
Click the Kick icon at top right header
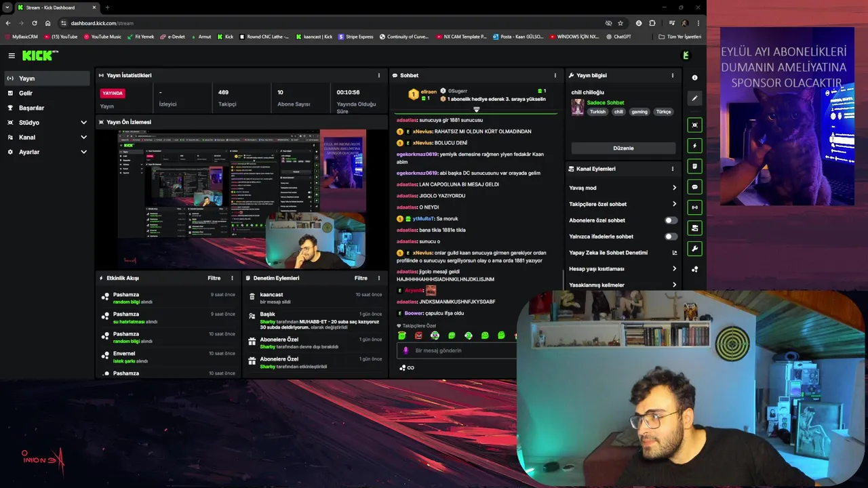[686, 56]
